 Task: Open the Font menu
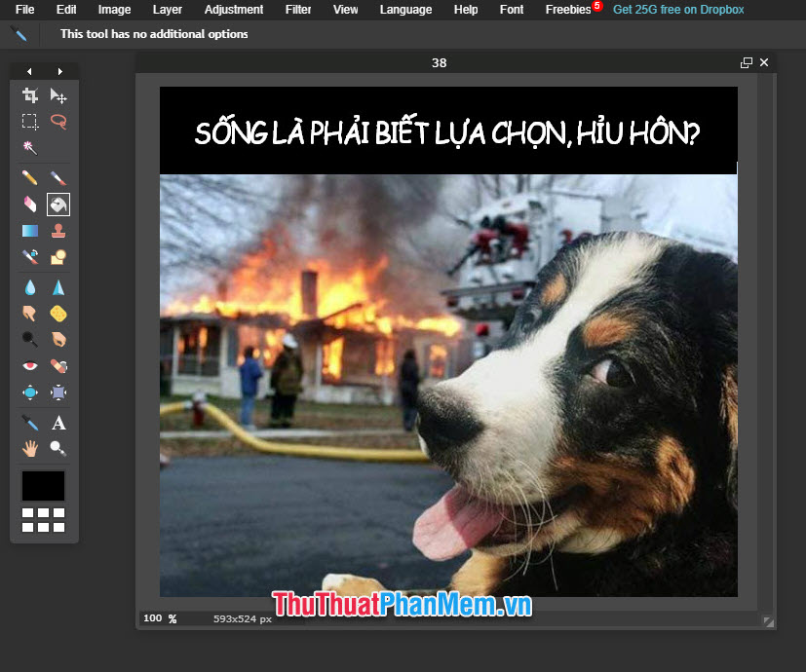(x=512, y=9)
